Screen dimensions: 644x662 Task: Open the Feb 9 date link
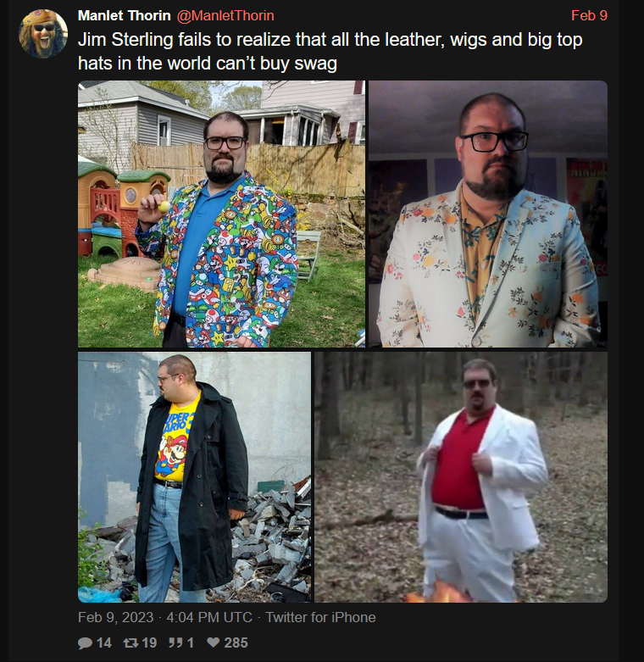tap(589, 15)
